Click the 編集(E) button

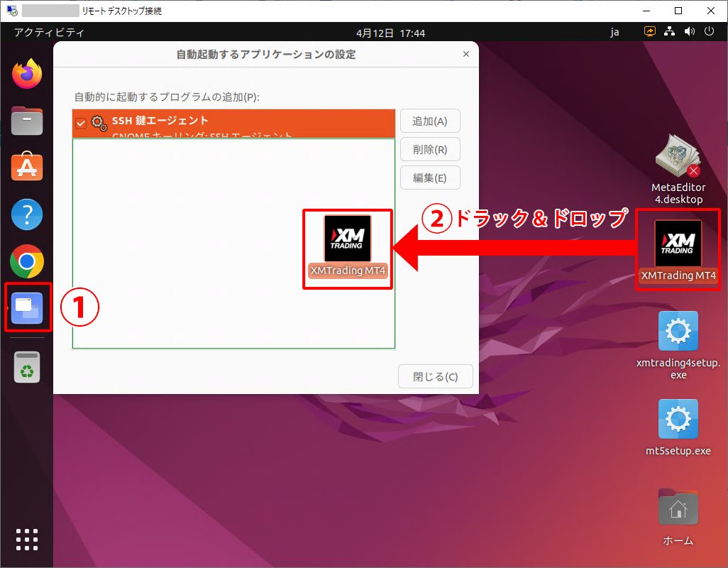(430, 177)
